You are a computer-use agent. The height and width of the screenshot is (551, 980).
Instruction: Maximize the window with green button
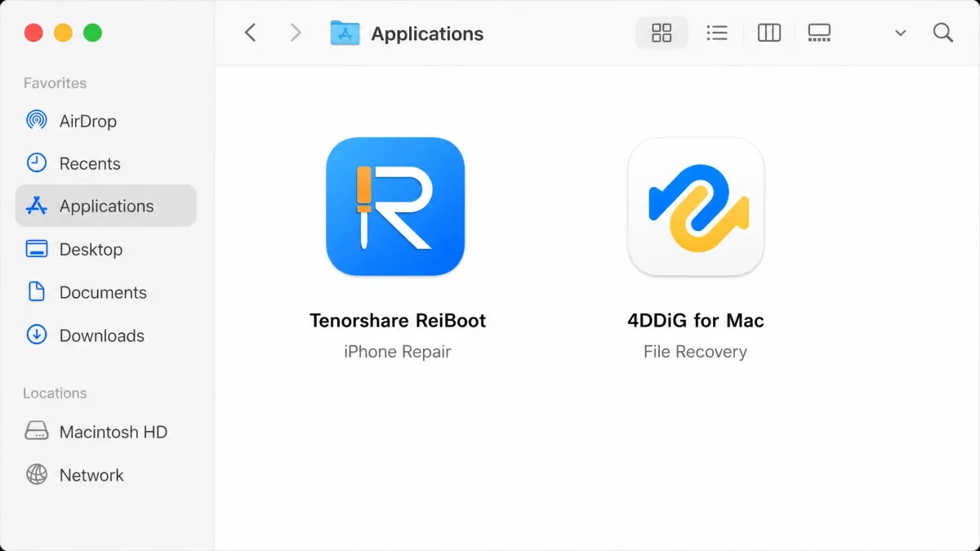(92, 33)
